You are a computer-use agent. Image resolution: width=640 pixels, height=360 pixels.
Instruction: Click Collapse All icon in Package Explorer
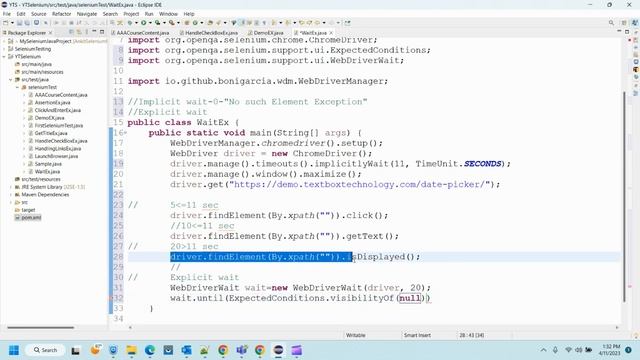click(x=71, y=32)
